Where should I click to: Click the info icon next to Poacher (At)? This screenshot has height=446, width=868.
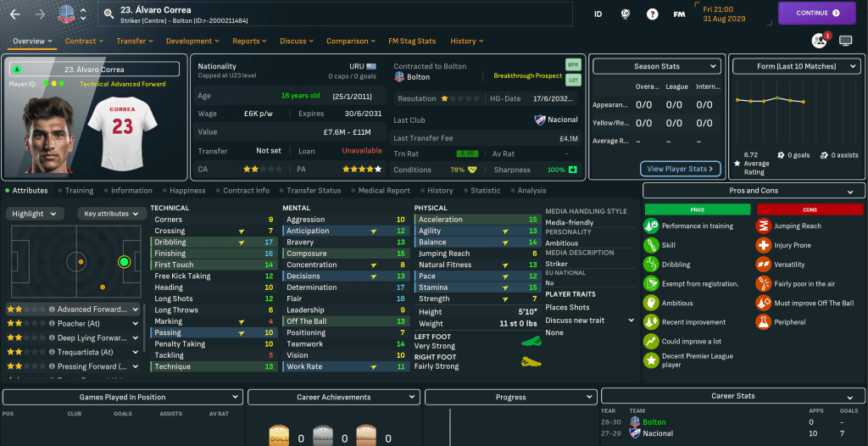click(x=52, y=323)
